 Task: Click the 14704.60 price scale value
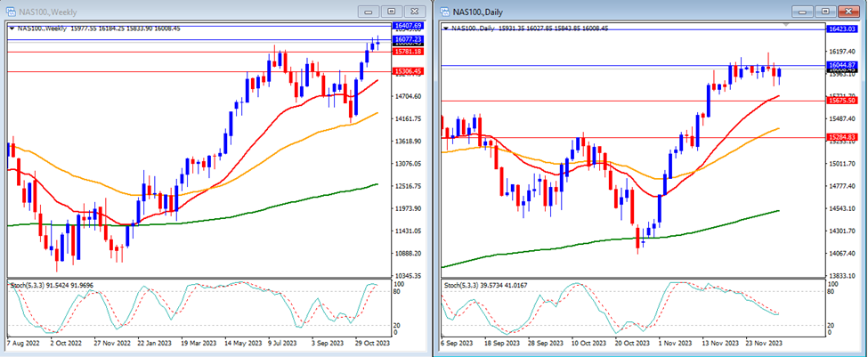click(x=406, y=96)
